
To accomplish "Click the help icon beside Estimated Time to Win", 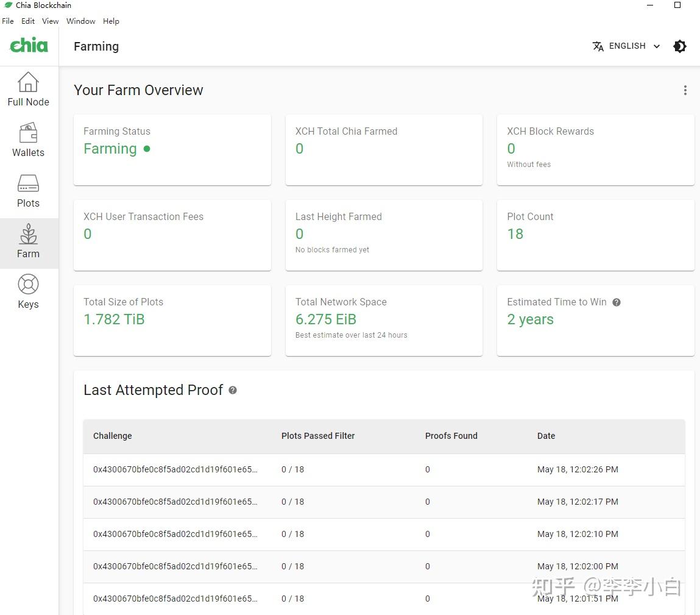I will 617,302.
